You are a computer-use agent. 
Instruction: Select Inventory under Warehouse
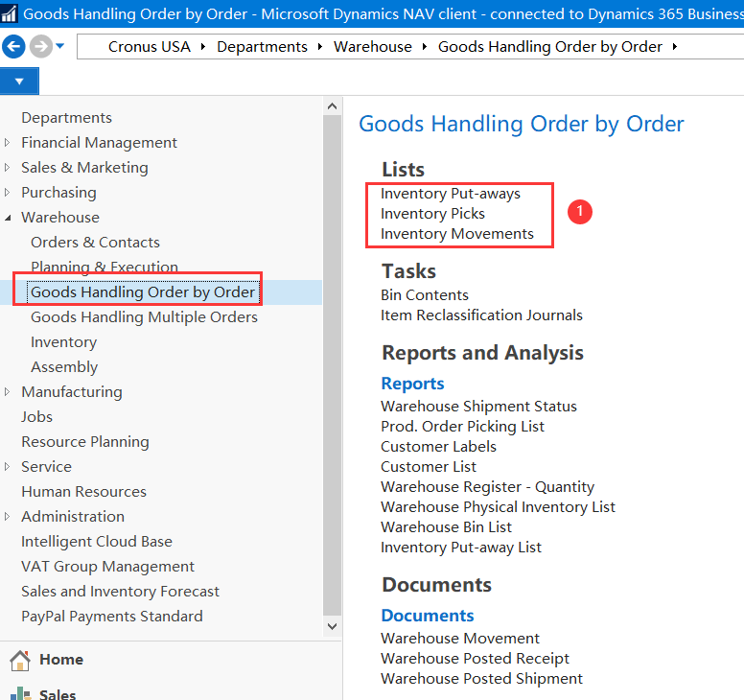(x=63, y=341)
